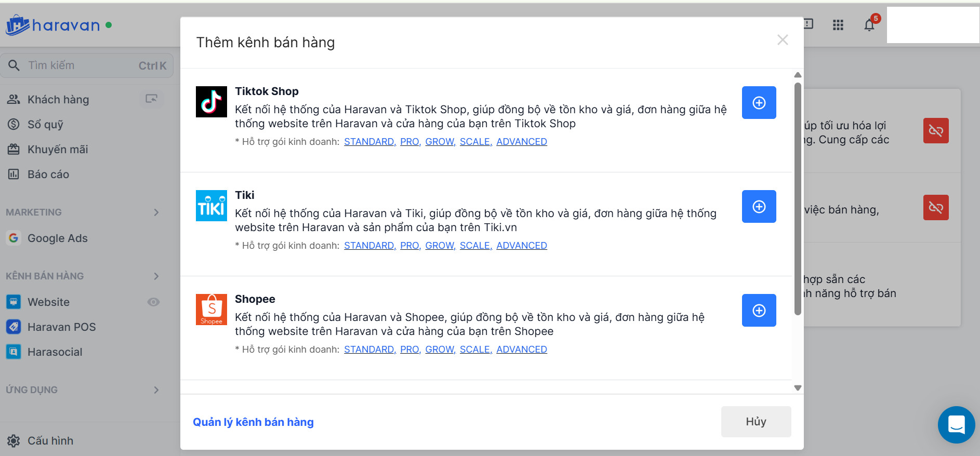The width and height of the screenshot is (980, 456).
Task: Click the search magnifier icon
Action: [14, 65]
